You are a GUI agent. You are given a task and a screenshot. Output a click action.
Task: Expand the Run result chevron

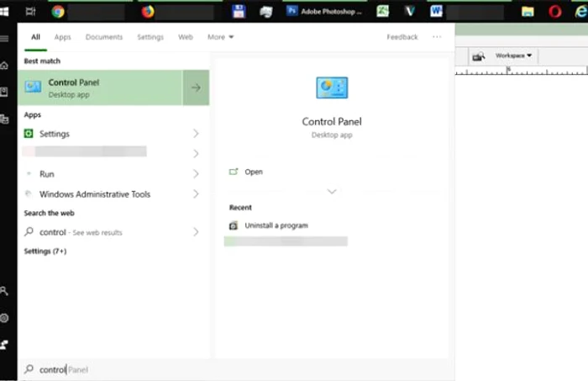coord(196,173)
